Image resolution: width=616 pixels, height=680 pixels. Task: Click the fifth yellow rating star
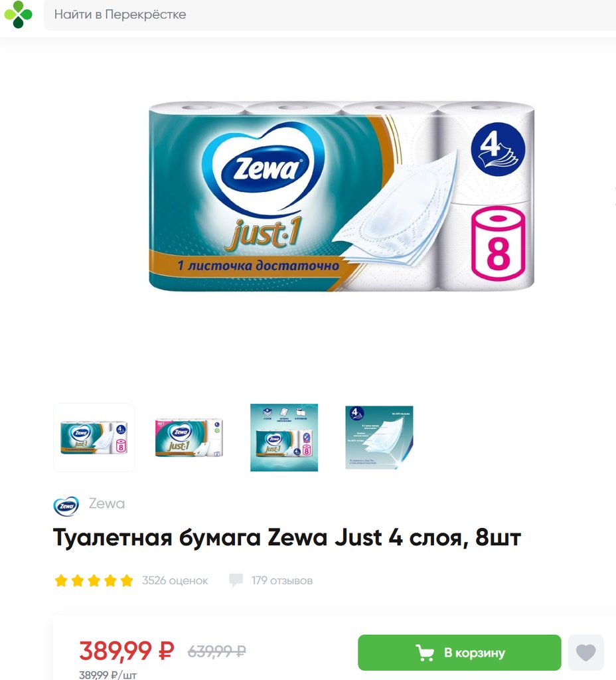click(127, 580)
